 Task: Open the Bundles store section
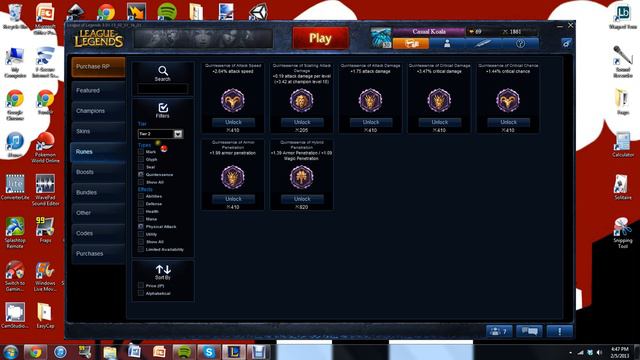[98, 192]
